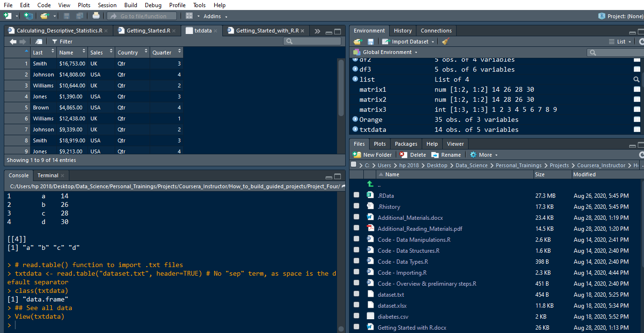This screenshot has height=333, width=644.
Task: Save workspace using Environment floppy disk icon
Action: (x=371, y=42)
